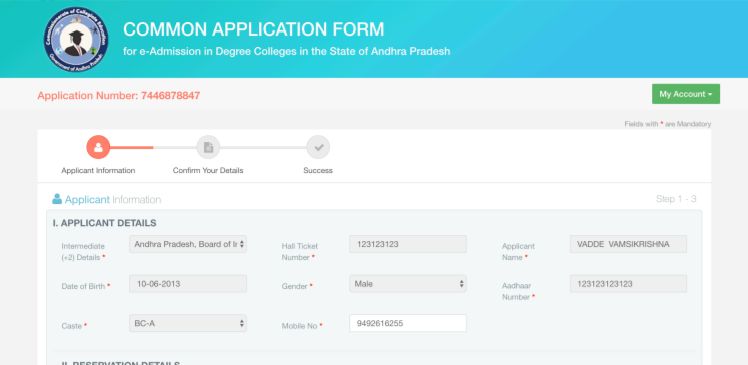Click the person icon beside Applicant Information heading
748x365 pixels.
tap(57, 199)
